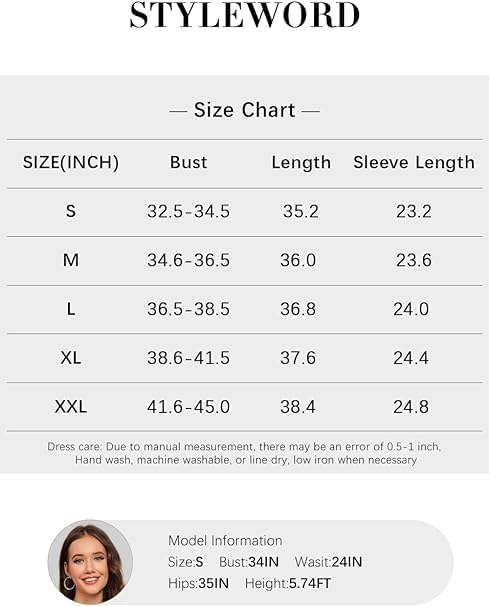Click the Height:5.74FT model detail
The height and width of the screenshot is (606, 489).
(288, 583)
